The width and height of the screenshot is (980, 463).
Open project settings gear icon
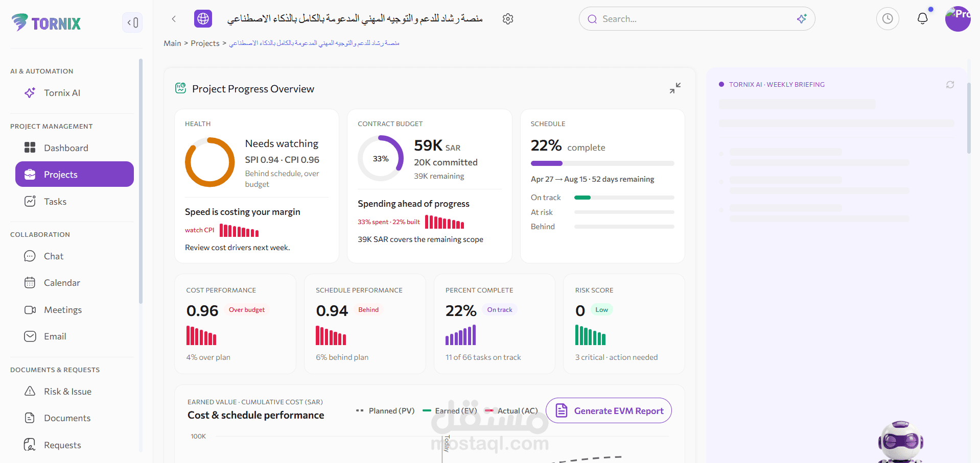[508, 19]
